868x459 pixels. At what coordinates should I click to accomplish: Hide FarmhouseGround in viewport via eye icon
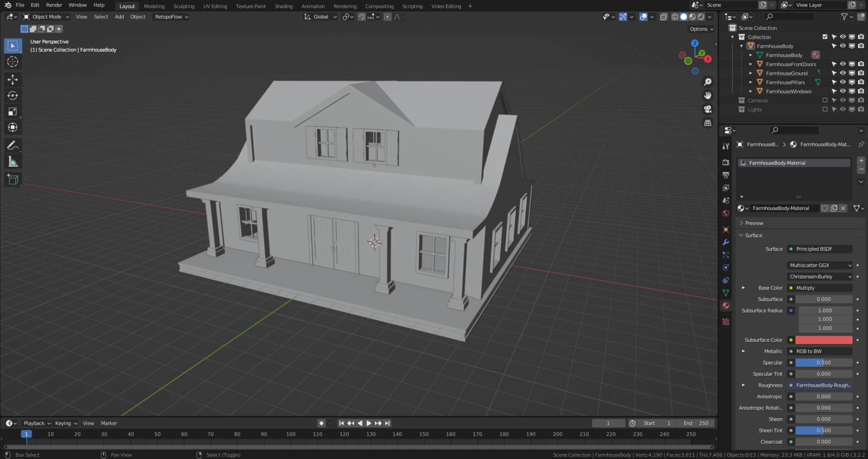[x=843, y=73]
